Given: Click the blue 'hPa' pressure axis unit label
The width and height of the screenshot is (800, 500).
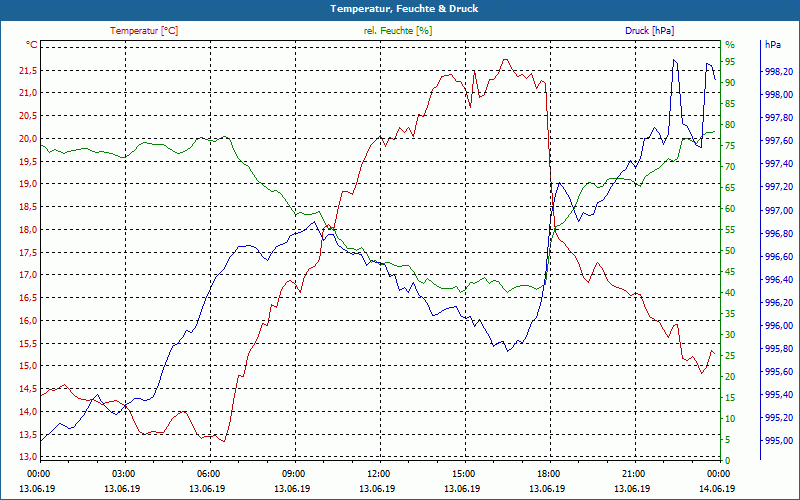Looking at the screenshot, I should point(772,45).
